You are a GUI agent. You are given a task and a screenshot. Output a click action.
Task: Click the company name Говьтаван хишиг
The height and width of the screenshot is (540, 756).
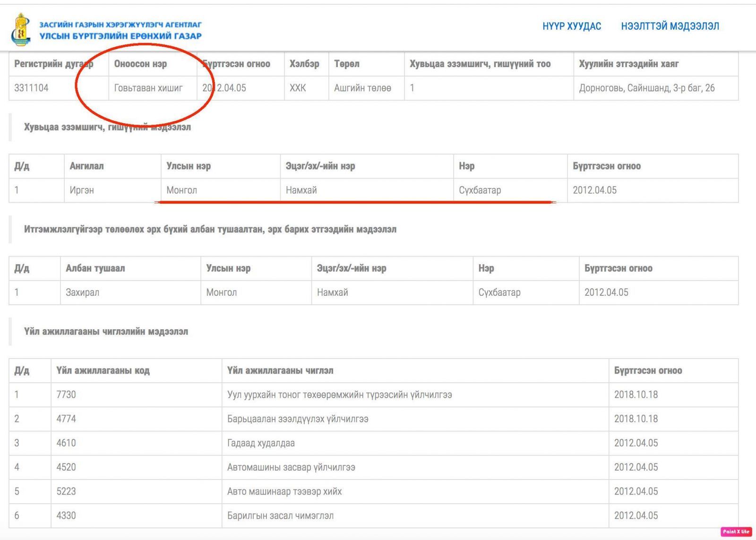coord(148,88)
